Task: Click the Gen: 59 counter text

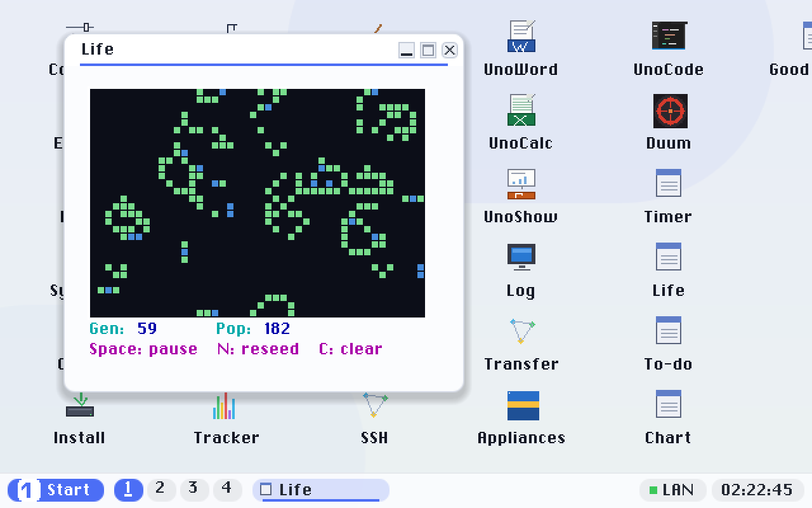Action: (x=123, y=328)
